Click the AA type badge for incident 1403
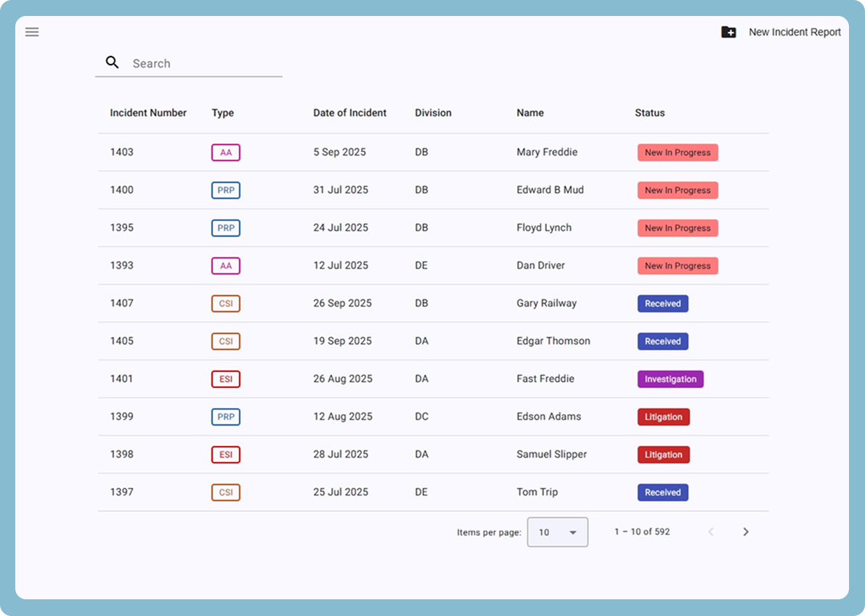 coord(226,153)
